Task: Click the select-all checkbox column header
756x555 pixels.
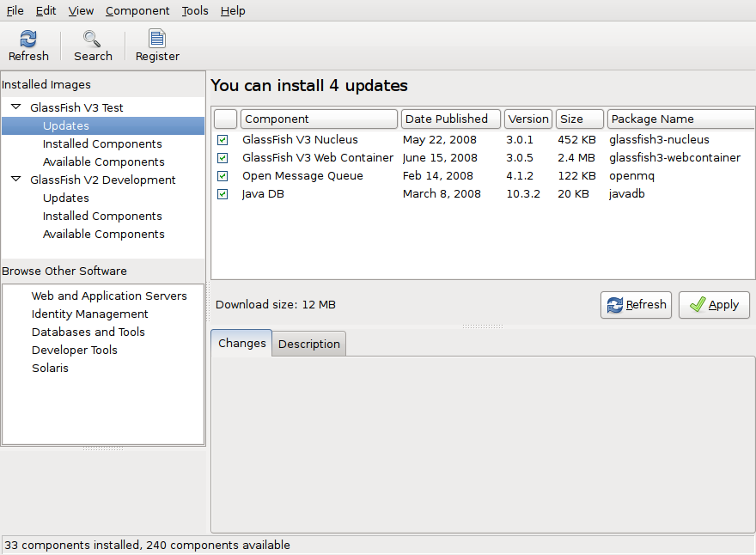Action: 225,119
